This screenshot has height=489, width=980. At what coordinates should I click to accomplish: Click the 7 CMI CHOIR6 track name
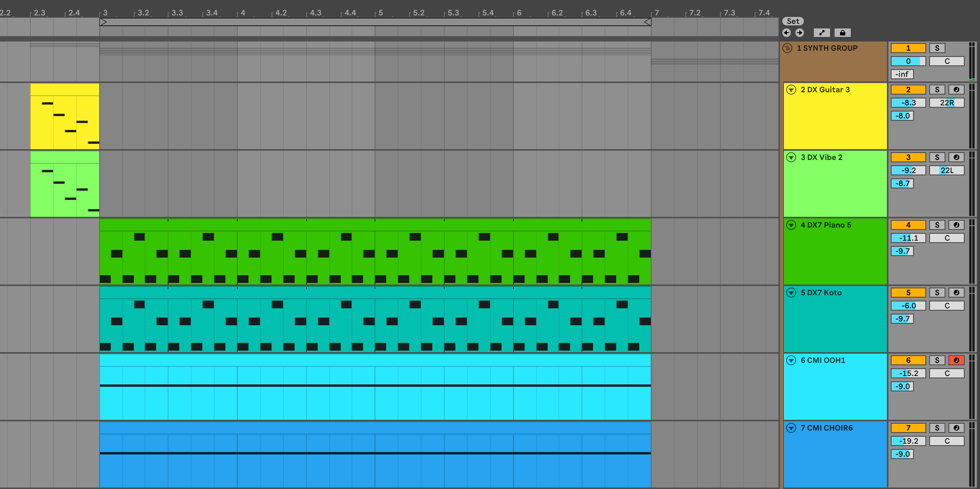(x=827, y=428)
